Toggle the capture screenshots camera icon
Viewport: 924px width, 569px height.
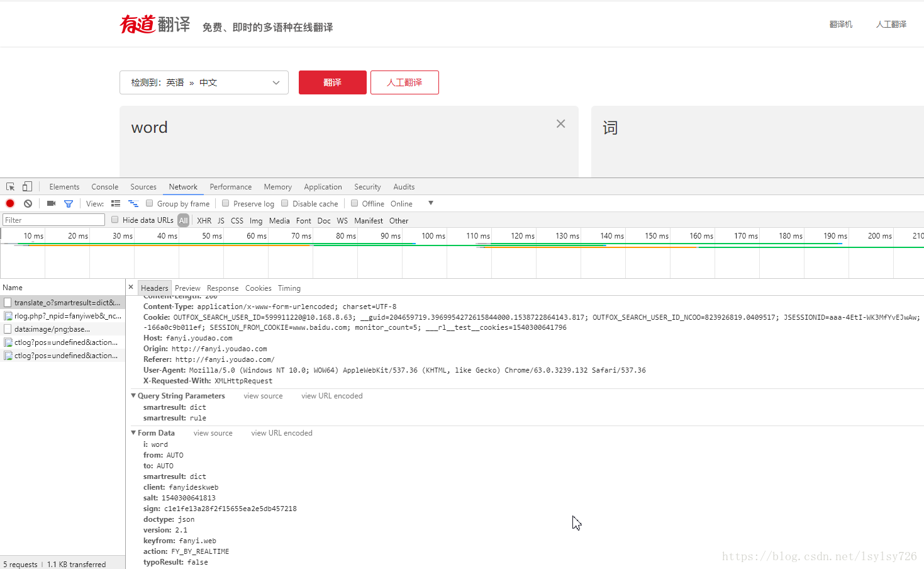click(x=51, y=203)
